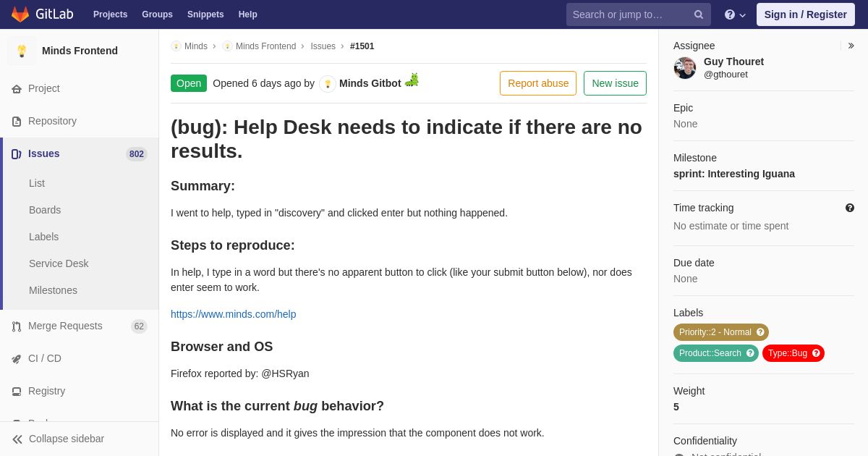
Task: Click the Registry icon in sidebar
Action: 17,392
